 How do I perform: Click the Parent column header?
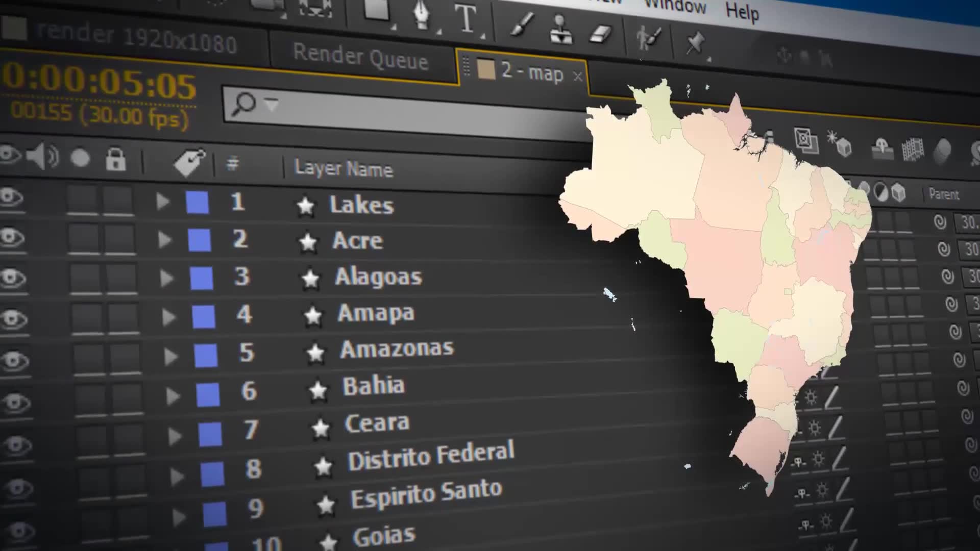click(x=944, y=194)
